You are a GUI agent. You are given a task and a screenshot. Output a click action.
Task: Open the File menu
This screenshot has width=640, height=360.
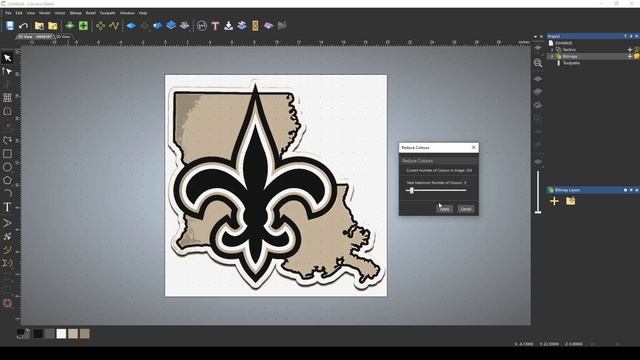pos(8,13)
